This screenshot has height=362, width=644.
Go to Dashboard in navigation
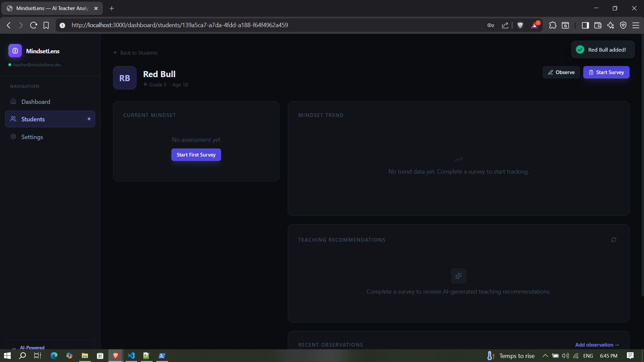(x=36, y=102)
